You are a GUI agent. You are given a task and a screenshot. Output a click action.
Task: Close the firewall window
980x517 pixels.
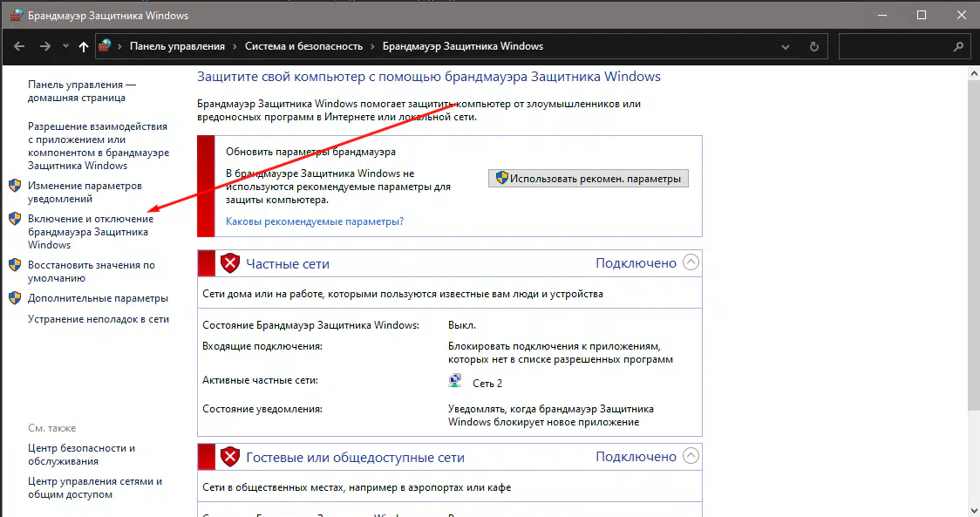961,15
